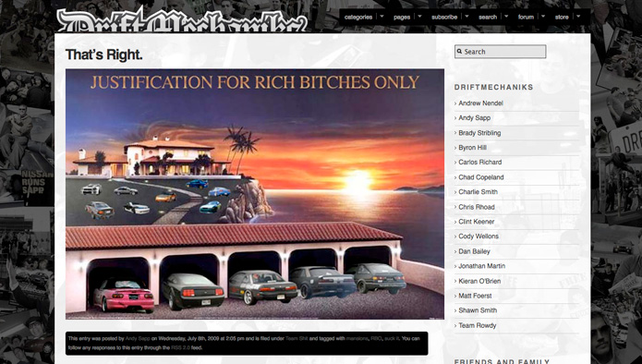Viewport: 642px width, 364px height.
Task: Open the rich bitches mansion post image
Action: [x=255, y=194]
